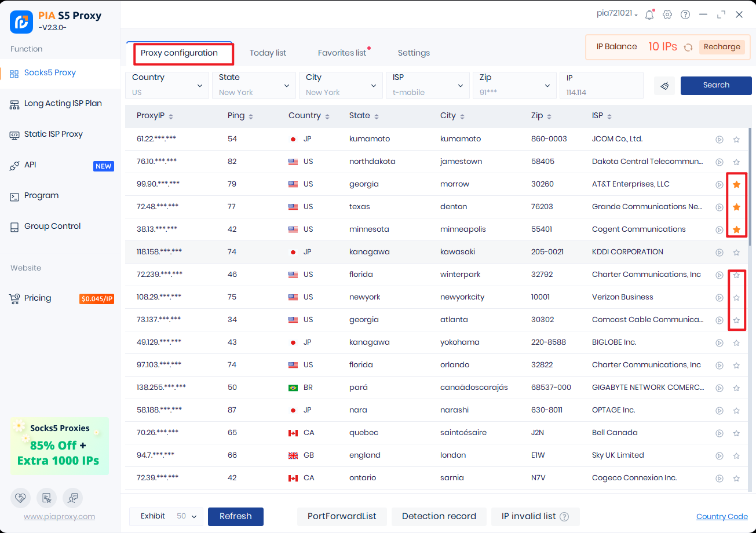This screenshot has height=533, width=756.
Task: Expand the ISP filter dropdown
Action: 428,86
